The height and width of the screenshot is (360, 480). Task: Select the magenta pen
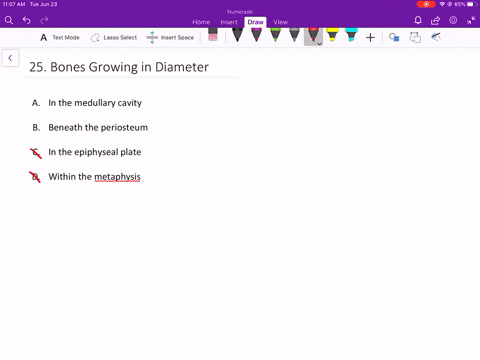256,35
